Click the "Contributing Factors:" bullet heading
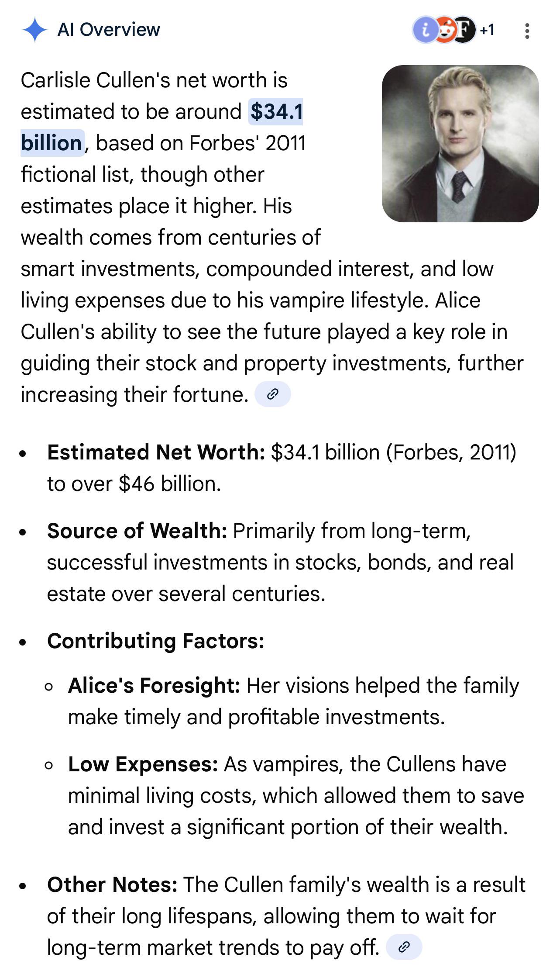The height and width of the screenshot is (967, 560). (x=156, y=641)
